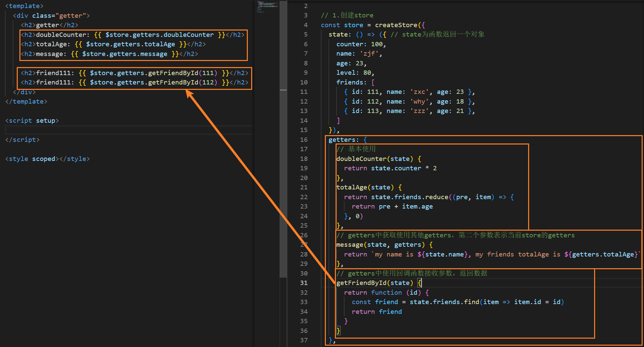Screen dimensions: 644x347
Task: Click 'getFriendById(state)' on line 31
Action: 375,283
